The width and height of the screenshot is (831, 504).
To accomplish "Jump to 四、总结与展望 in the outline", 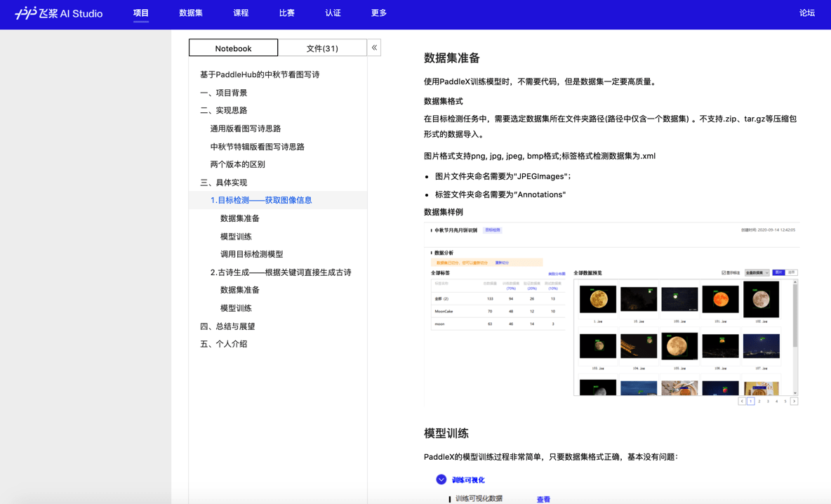I will (227, 326).
